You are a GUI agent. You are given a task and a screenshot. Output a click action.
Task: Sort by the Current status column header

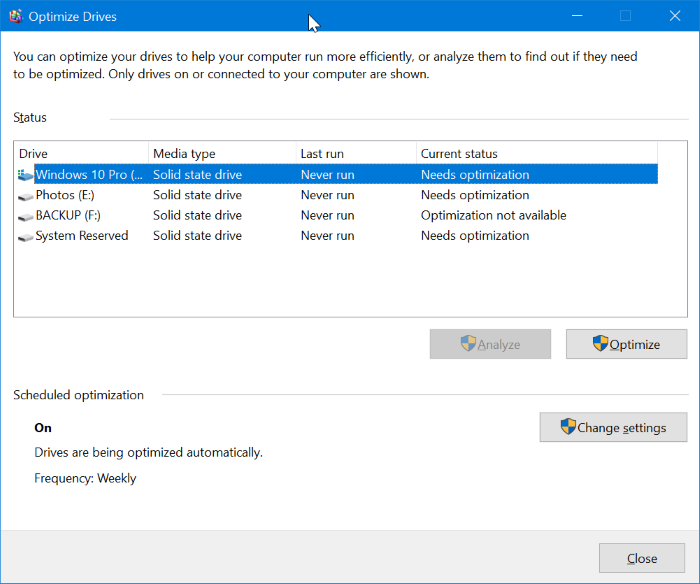point(537,154)
